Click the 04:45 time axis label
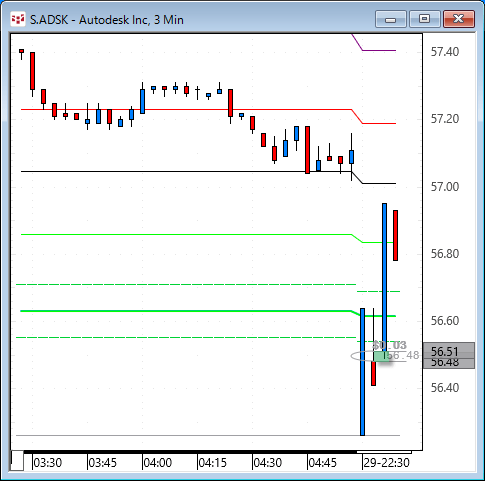Image resolution: width=485 pixels, height=481 pixels. (x=323, y=463)
